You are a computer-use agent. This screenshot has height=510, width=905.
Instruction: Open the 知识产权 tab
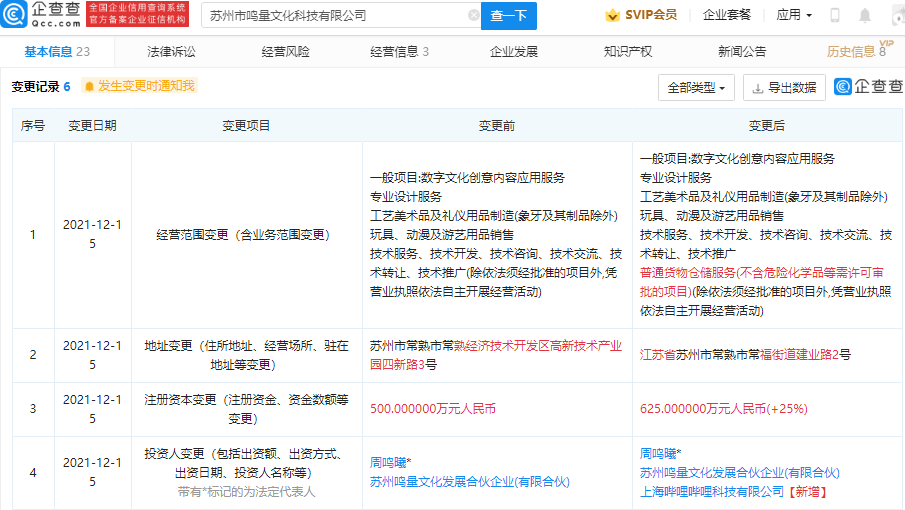(627, 52)
